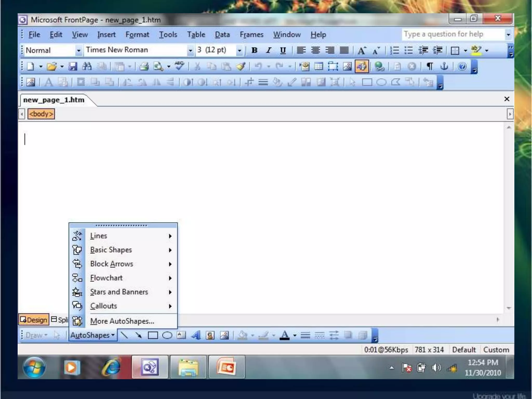This screenshot has height=399, width=532.
Task: Open the Format menu
Action: (137, 35)
